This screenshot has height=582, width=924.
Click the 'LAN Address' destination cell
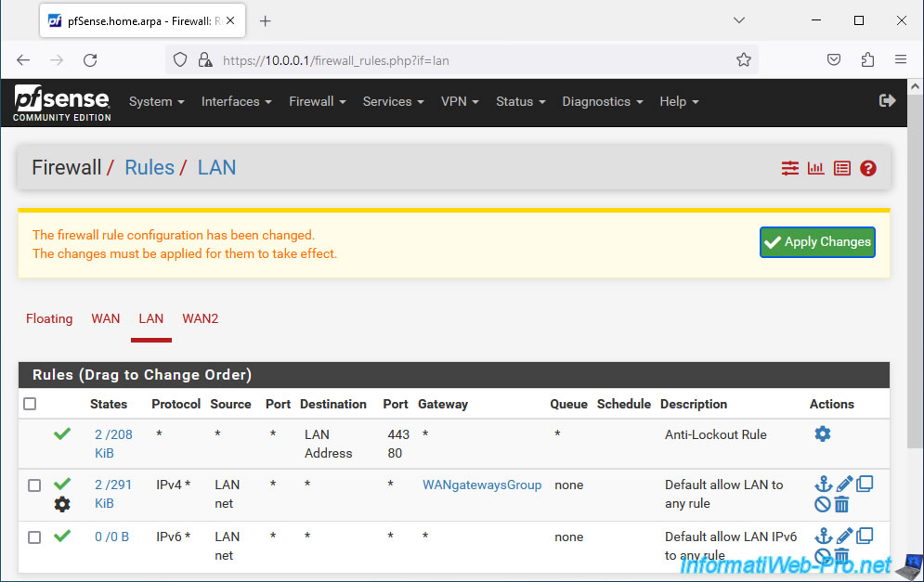[328, 444]
